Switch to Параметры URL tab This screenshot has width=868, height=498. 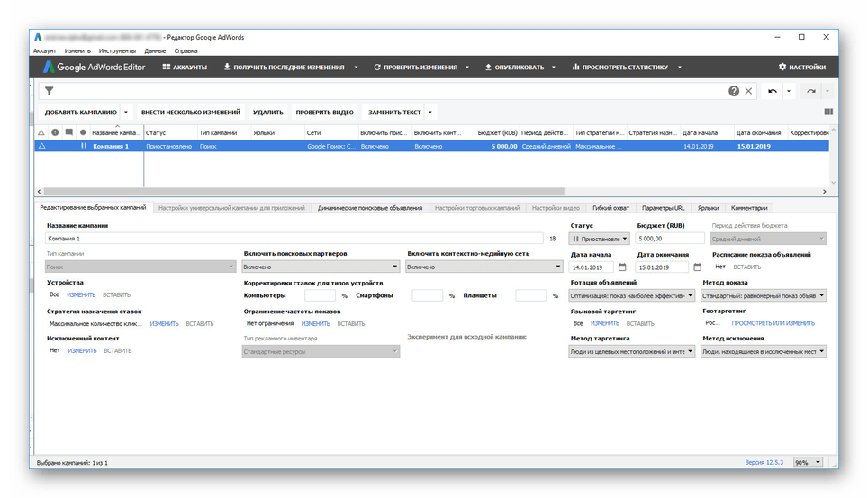click(664, 208)
